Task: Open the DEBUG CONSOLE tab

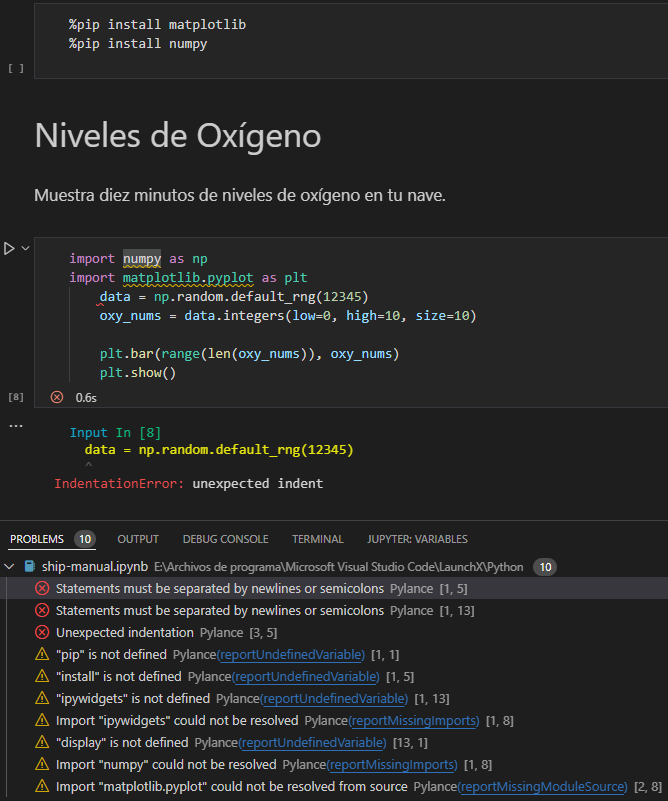Action: tap(225, 539)
